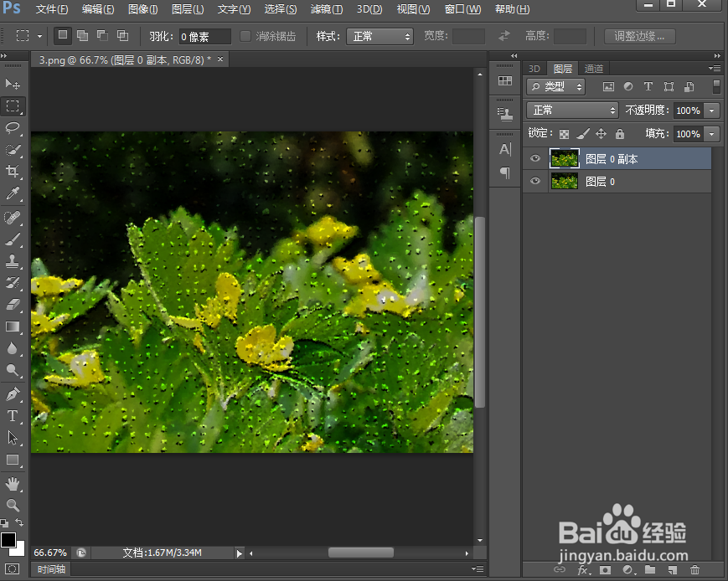The image size is (728, 581).
Task: Click the Quick Mask mode icon
Action: [x=13, y=569]
